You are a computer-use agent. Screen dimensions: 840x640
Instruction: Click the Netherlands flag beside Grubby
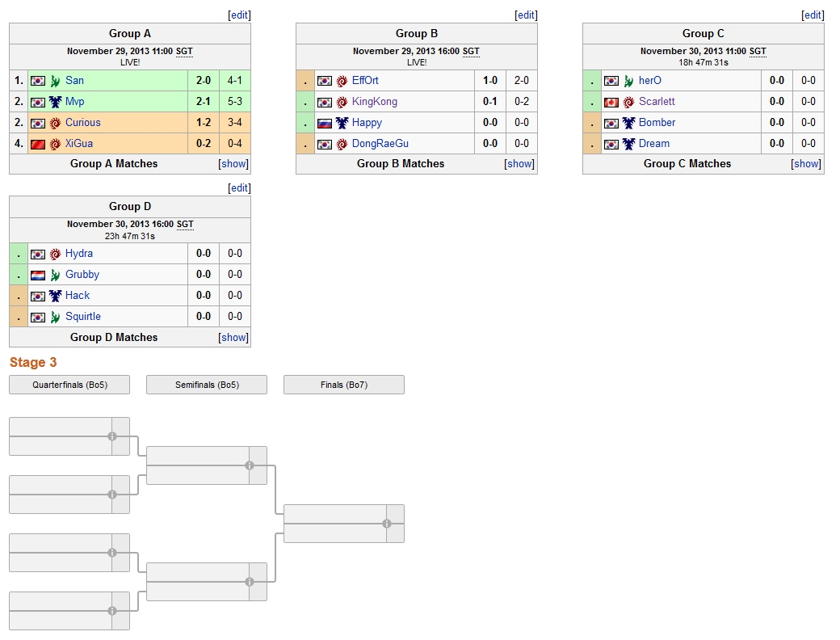click(x=38, y=275)
